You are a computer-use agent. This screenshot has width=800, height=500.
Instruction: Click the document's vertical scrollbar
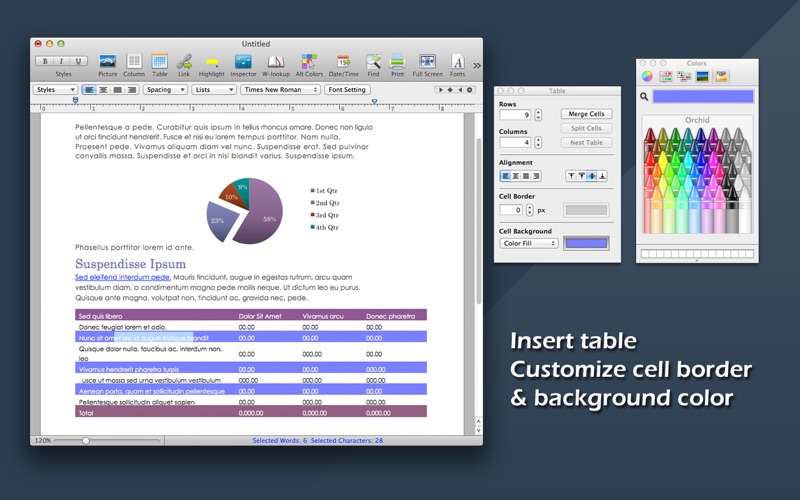point(479,221)
